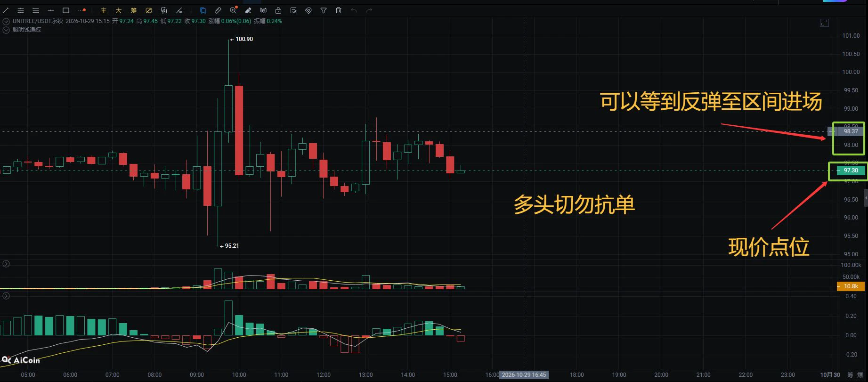Click the UNITREE/USDT永续 symbol name
This screenshot has width=868, height=382.
38,21
